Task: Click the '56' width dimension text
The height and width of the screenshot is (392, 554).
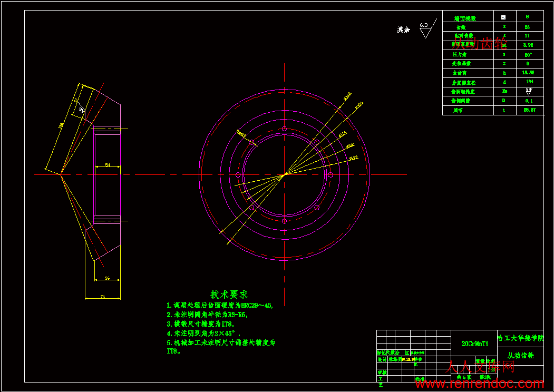Action: (108, 278)
